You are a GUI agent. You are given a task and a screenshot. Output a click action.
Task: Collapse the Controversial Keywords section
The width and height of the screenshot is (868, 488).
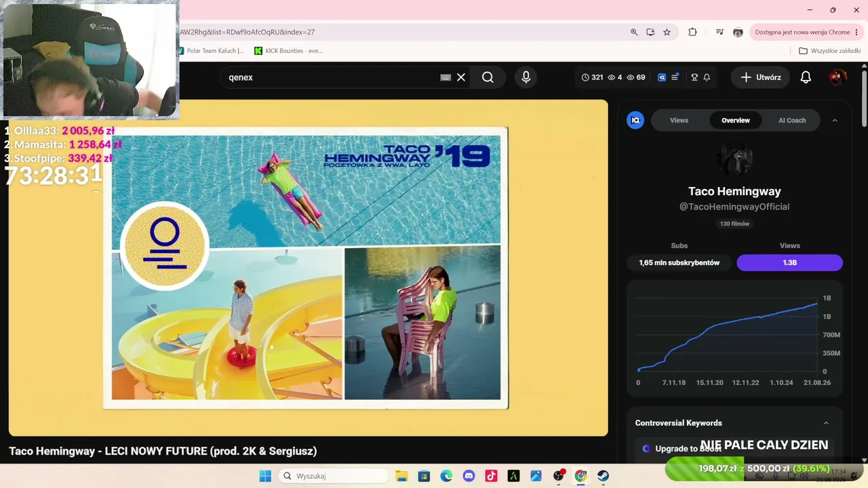click(826, 423)
